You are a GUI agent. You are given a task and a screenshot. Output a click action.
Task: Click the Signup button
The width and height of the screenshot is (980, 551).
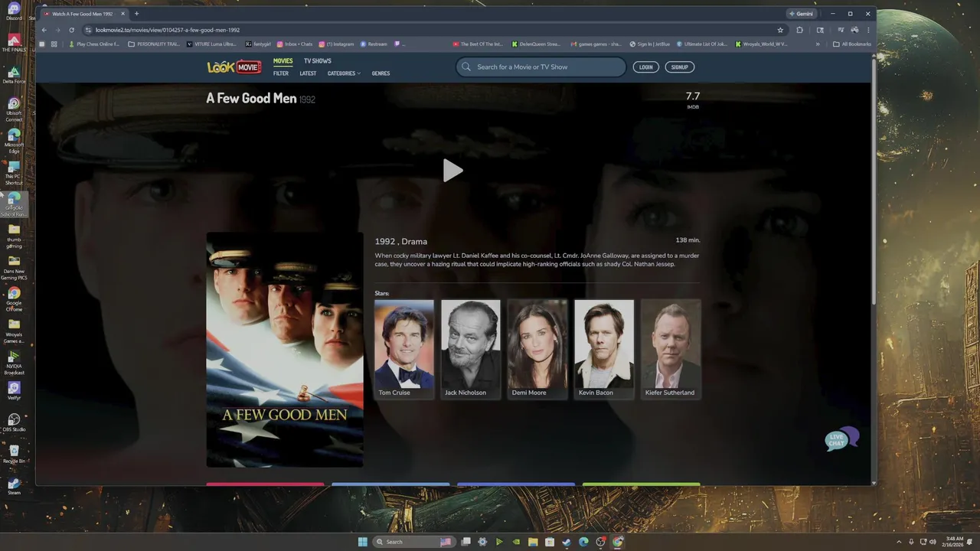click(680, 67)
